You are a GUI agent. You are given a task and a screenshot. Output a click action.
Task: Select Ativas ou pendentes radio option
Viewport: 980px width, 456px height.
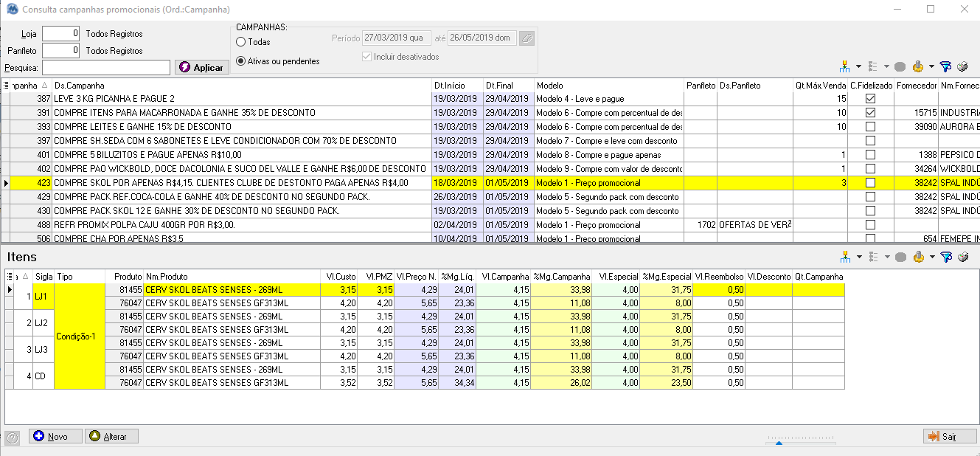pyautogui.click(x=241, y=61)
